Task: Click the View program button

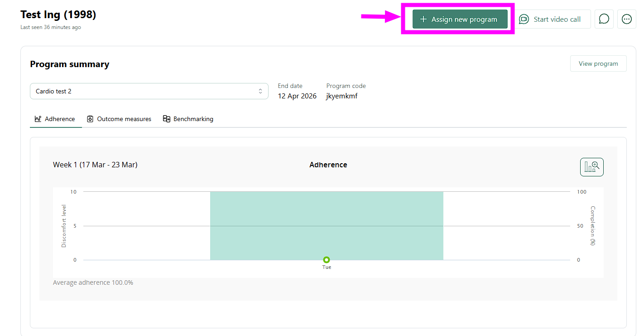Action: click(598, 63)
